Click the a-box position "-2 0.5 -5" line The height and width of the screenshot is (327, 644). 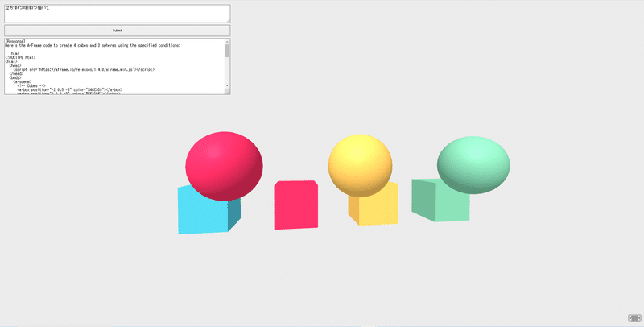(70, 89)
